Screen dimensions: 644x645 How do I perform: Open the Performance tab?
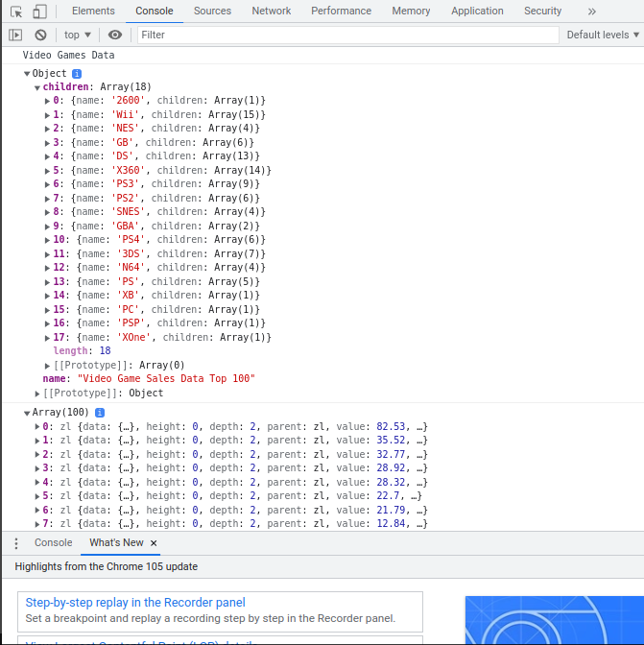click(341, 12)
